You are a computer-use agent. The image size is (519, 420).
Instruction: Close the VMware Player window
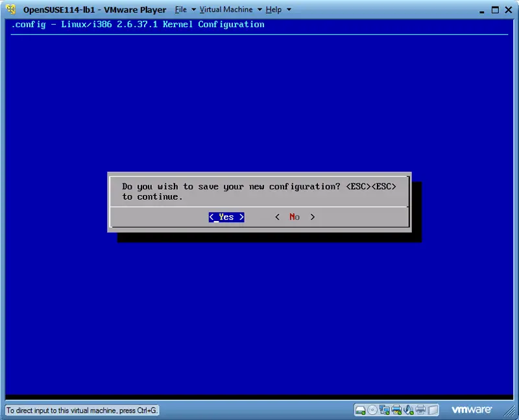click(x=509, y=10)
